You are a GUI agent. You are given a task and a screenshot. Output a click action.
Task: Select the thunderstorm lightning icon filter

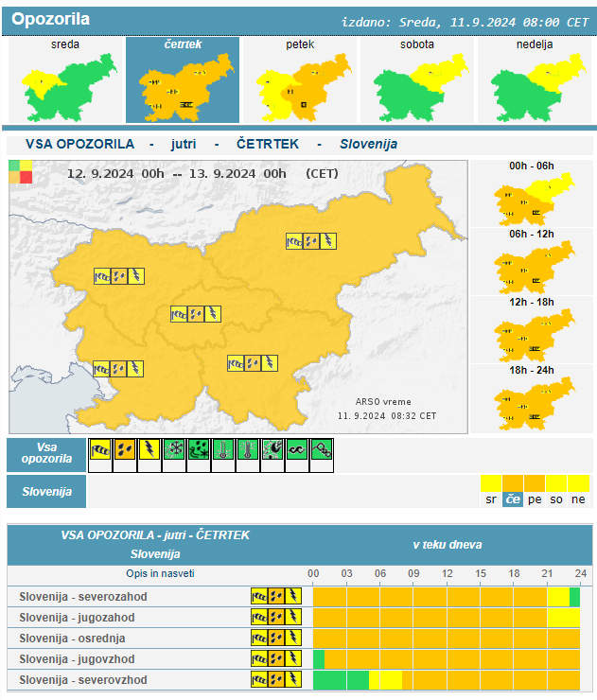148,449
